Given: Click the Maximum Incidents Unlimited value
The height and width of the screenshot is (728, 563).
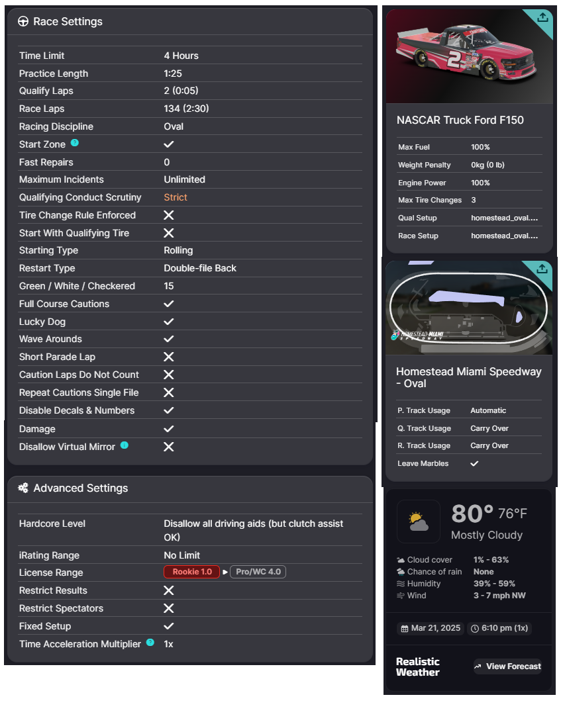Looking at the screenshot, I should [184, 179].
